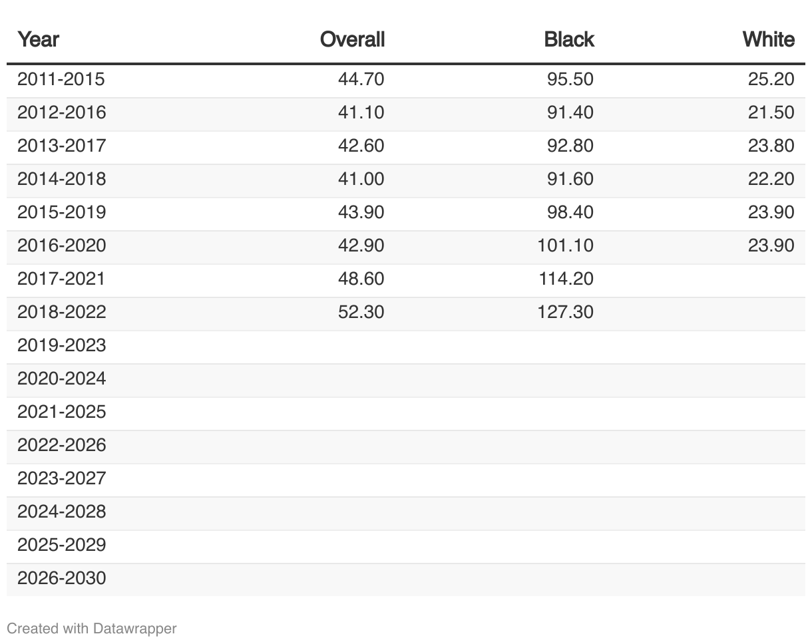Click the Overall column header
The image size is (812, 644).
(352, 39)
